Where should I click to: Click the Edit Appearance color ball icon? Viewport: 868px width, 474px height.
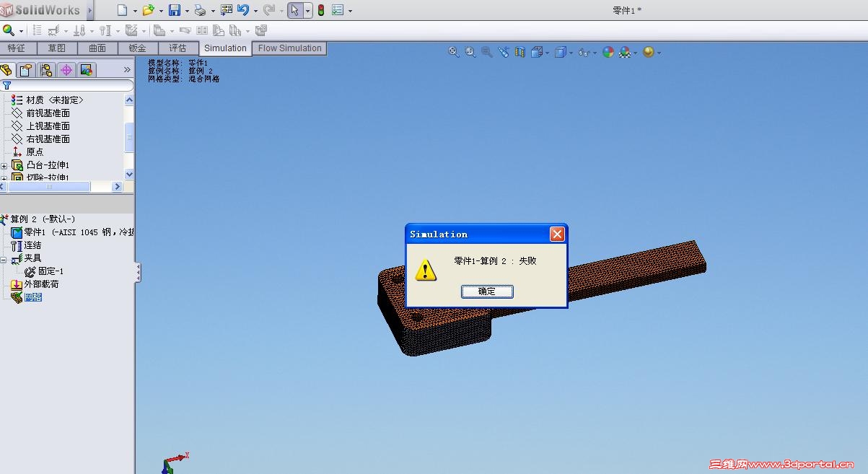tap(608, 52)
